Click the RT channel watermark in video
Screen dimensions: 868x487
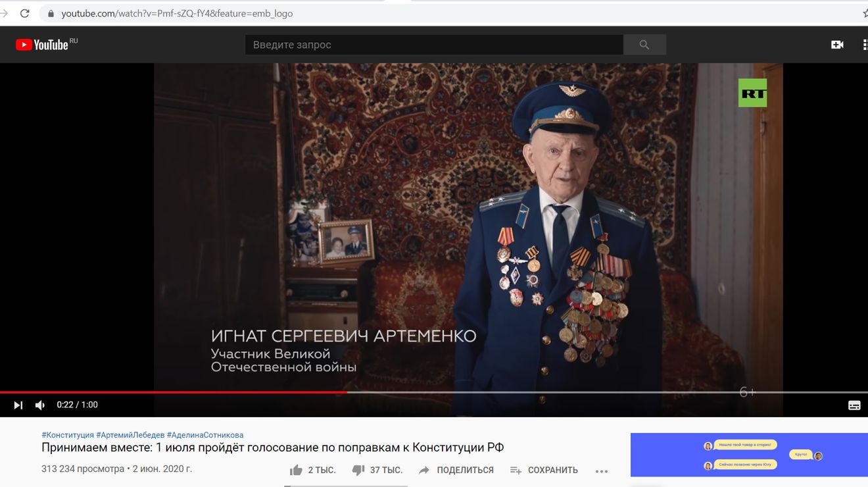[752, 93]
